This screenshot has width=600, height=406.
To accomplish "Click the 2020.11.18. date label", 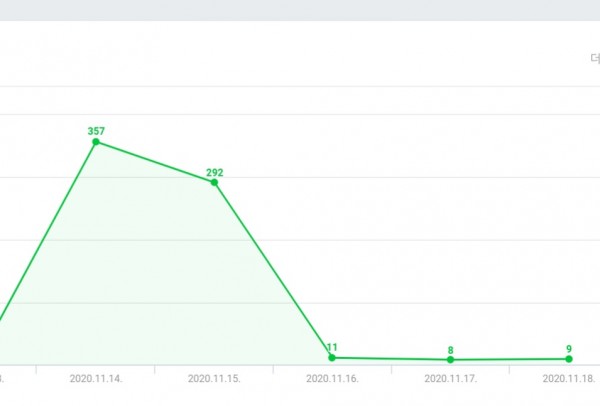I will (568, 379).
